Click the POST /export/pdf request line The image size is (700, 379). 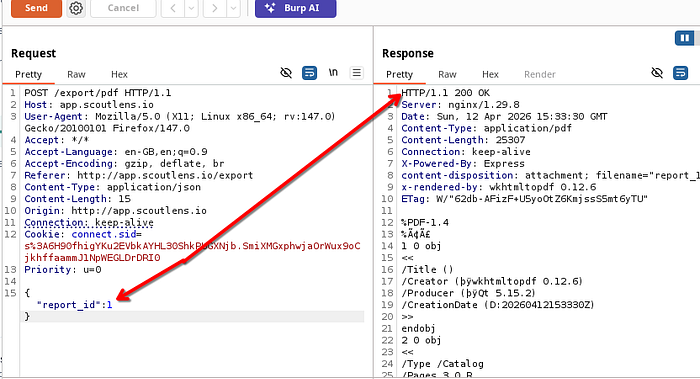[98, 93]
